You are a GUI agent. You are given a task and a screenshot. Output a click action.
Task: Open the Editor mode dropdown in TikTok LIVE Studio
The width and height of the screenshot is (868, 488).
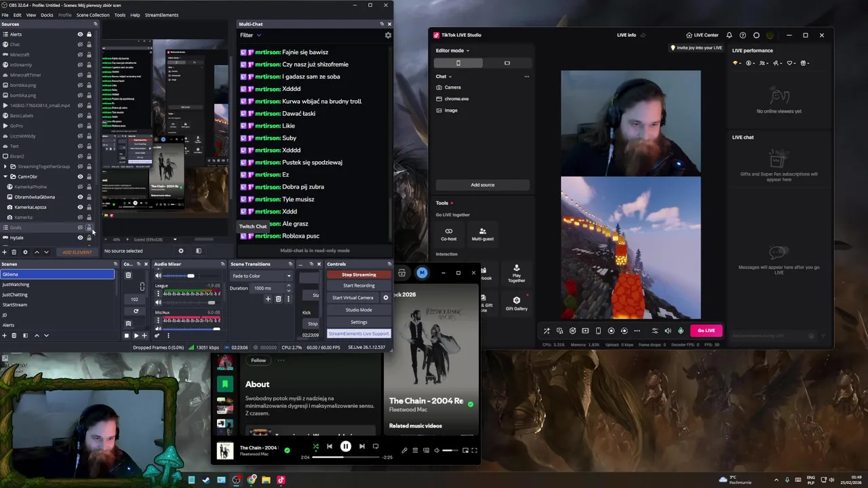pyautogui.click(x=452, y=50)
